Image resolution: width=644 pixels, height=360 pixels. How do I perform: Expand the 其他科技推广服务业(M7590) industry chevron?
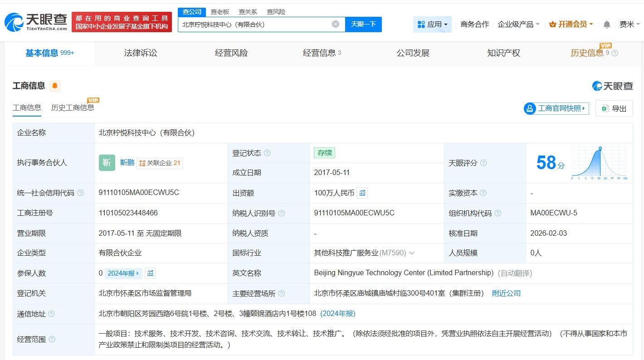[x=412, y=253]
